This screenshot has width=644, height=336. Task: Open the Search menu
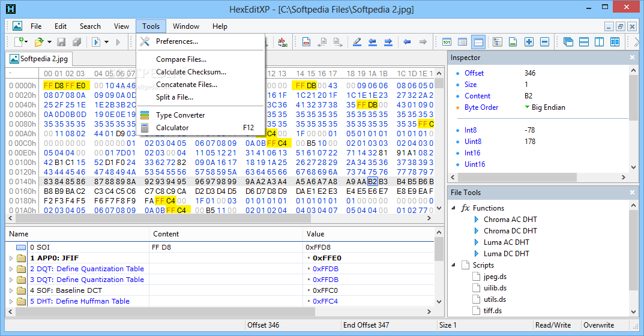[90, 26]
